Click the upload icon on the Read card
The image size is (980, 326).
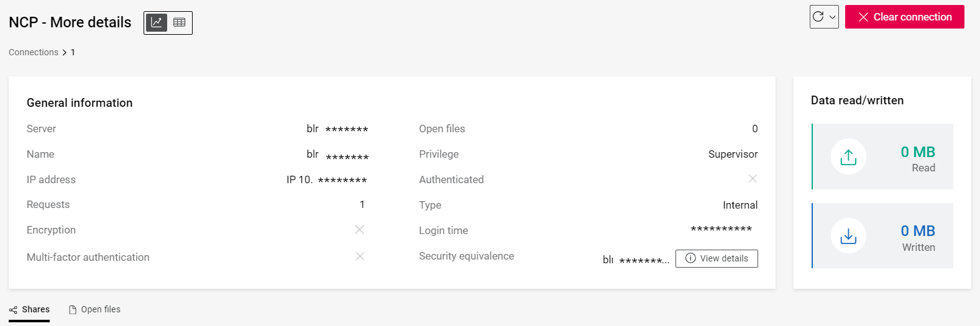848,157
